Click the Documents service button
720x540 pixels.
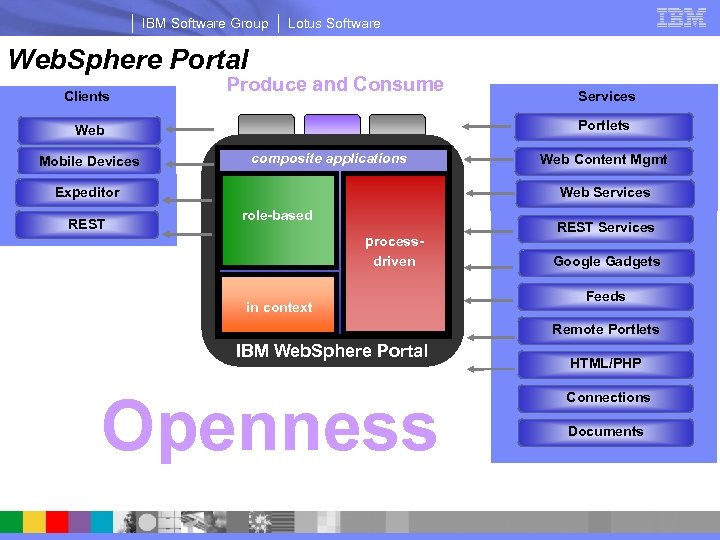click(x=606, y=432)
